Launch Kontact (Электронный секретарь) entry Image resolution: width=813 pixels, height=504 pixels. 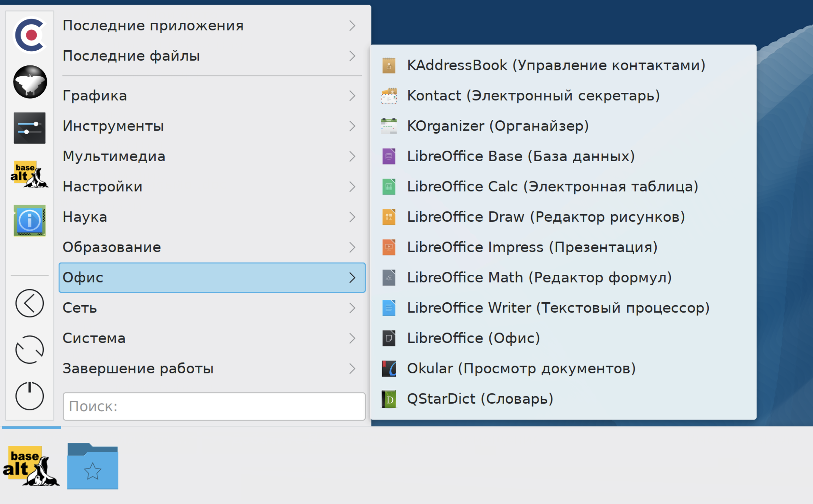[x=563, y=96]
